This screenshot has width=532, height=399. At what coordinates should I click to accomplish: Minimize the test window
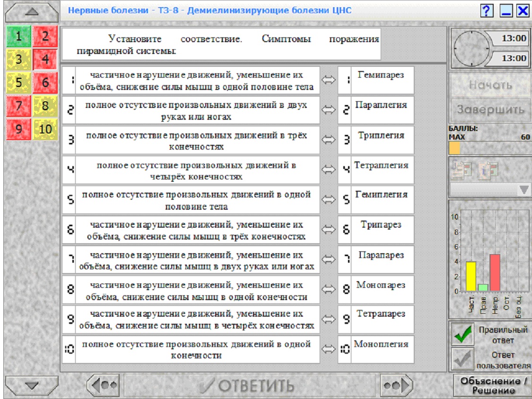(x=506, y=10)
